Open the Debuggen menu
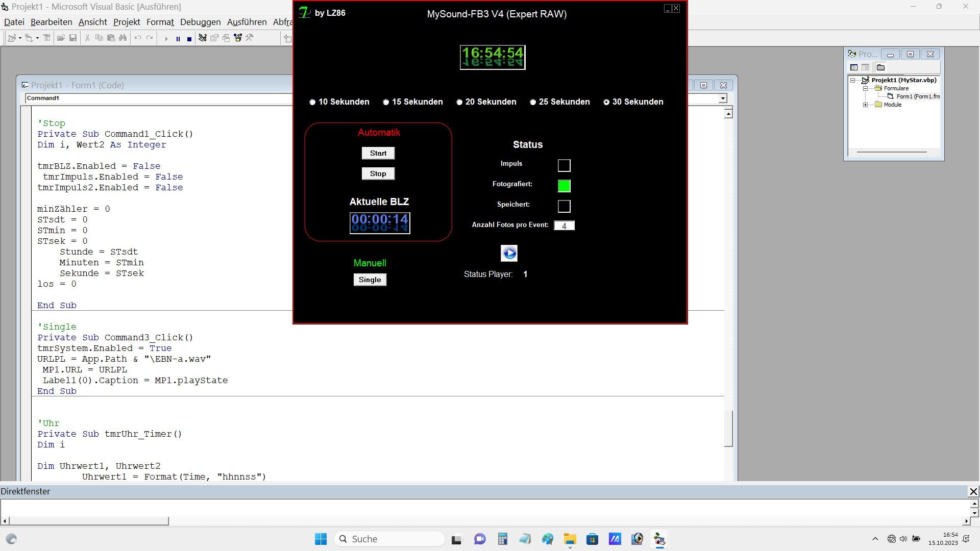 pos(200,22)
